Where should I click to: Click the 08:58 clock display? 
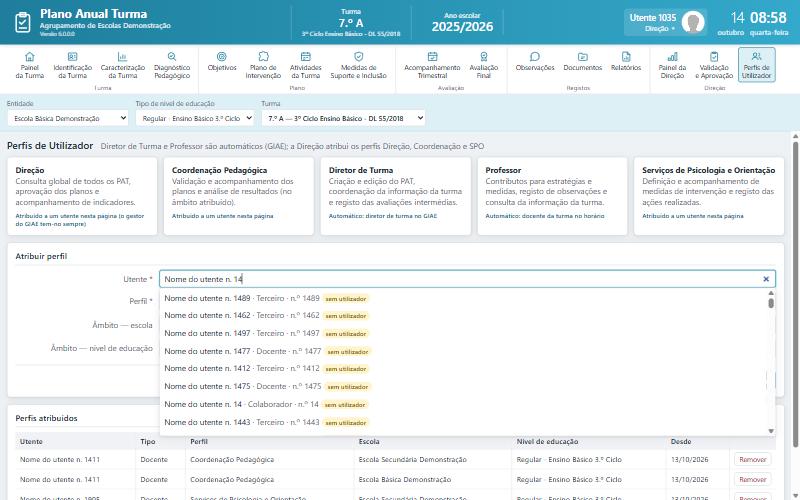coord(768,18)
